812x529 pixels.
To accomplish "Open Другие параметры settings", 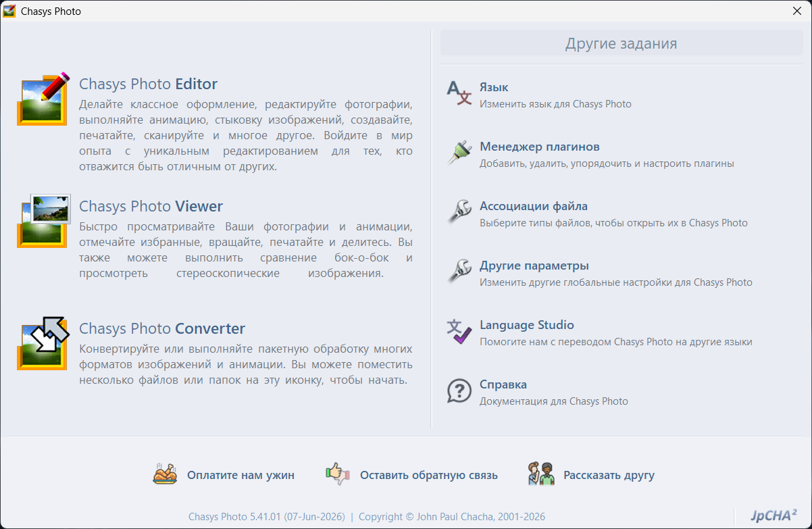I will click(x=534, y=266).
